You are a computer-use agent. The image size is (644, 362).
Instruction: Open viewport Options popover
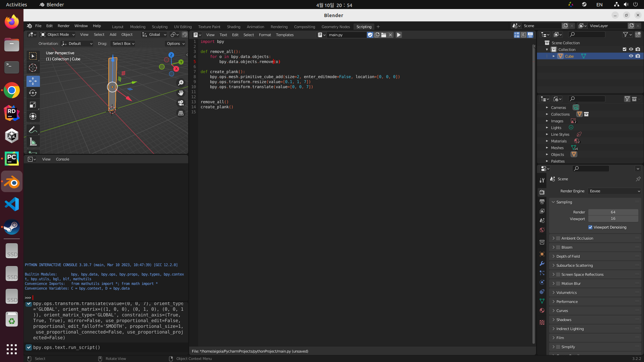coord(175,44)
